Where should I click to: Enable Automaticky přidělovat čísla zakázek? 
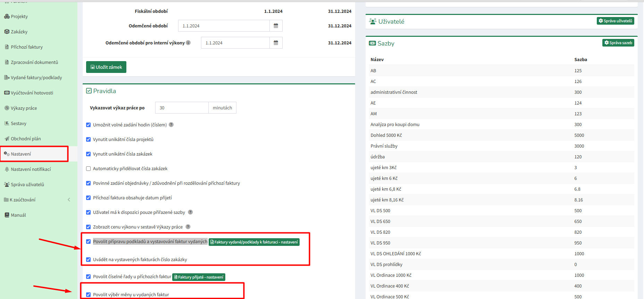pos(88,168)
